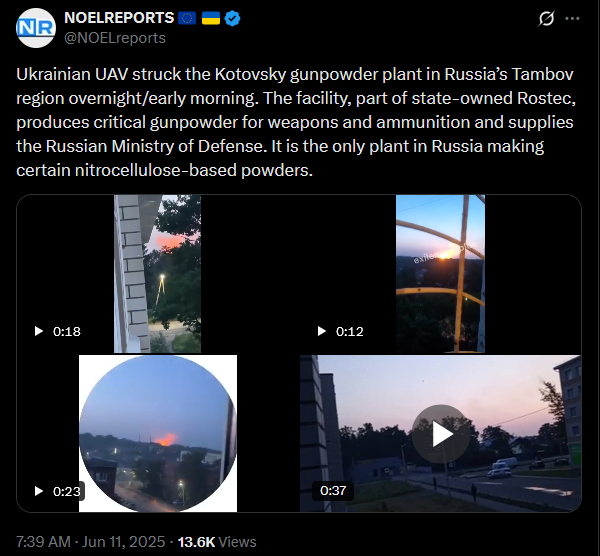Click the Grok slashed-circle icon
This screenshot has width=600, height=556.
click(546, 18)
